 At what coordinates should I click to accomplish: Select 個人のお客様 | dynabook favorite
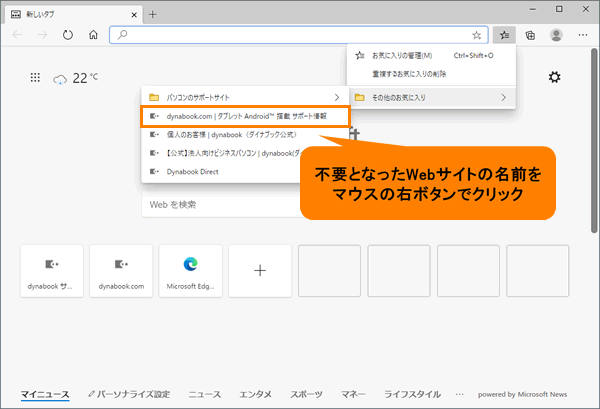[x=245, y=135]
